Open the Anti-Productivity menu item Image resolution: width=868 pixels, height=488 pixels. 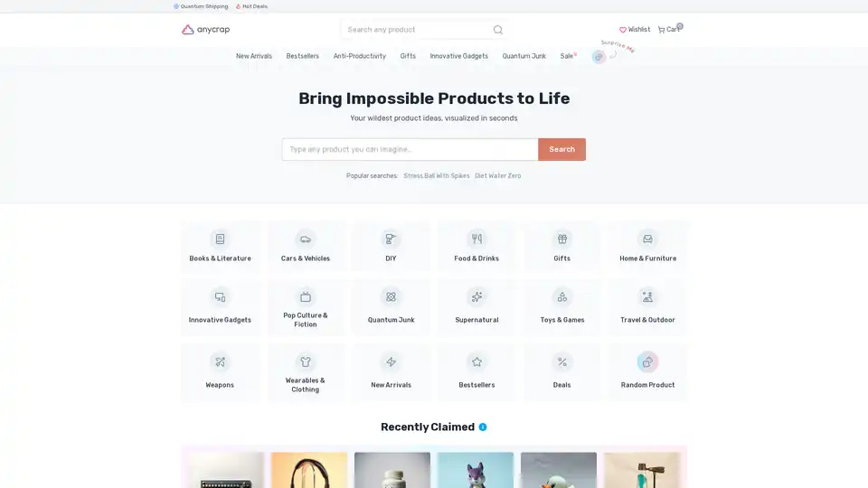[x=359, y=56]
